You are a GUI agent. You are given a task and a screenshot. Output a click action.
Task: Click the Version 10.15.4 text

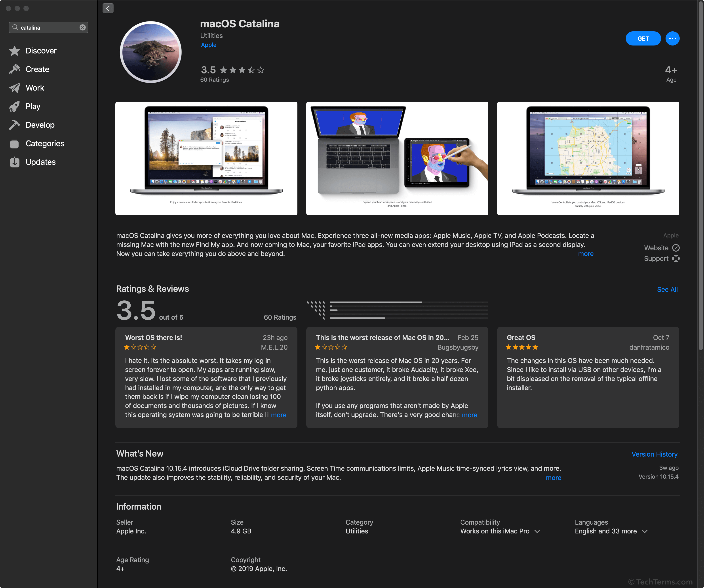pyautogui.click(x=658, y=476)
